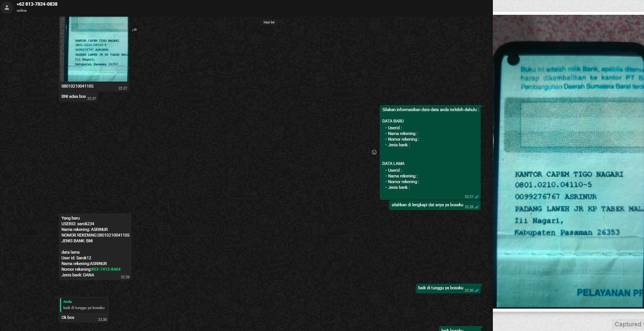Image resolution: width=644 pixels, height=331 pixels.
Task: Click the 'Yang baru' line in the reply
Action: (x=71, y=218)
